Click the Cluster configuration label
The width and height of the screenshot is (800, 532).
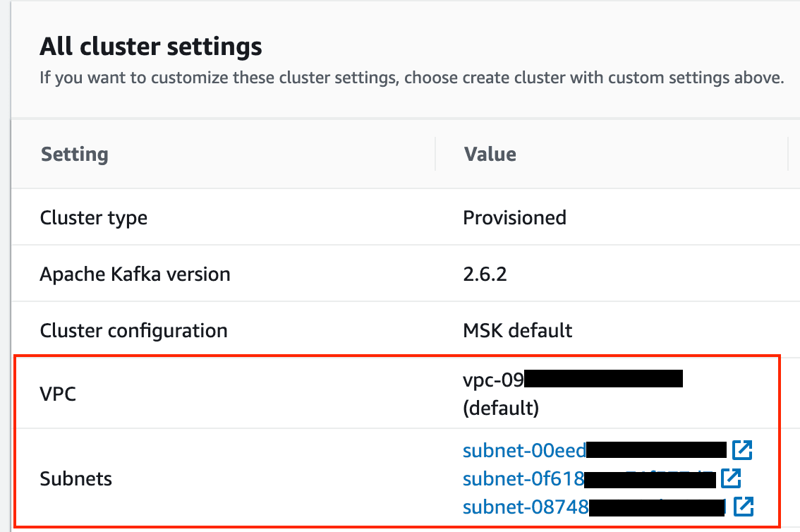133,330
